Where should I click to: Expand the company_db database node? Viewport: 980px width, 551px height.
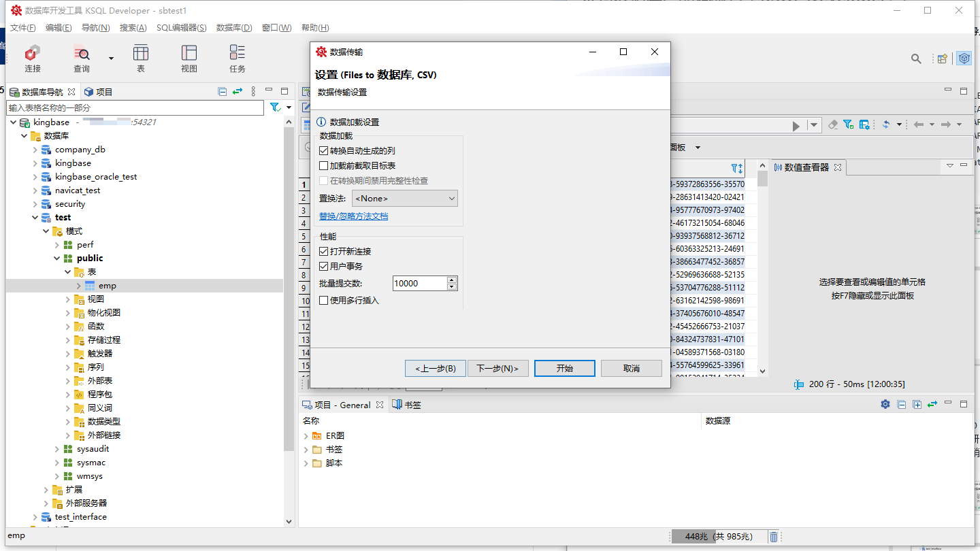point(35,150)
